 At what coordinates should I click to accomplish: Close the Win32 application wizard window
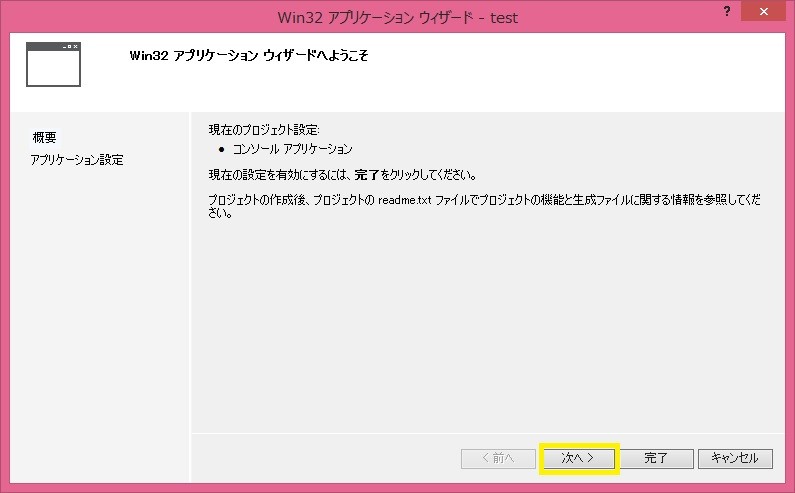(764, 11)
